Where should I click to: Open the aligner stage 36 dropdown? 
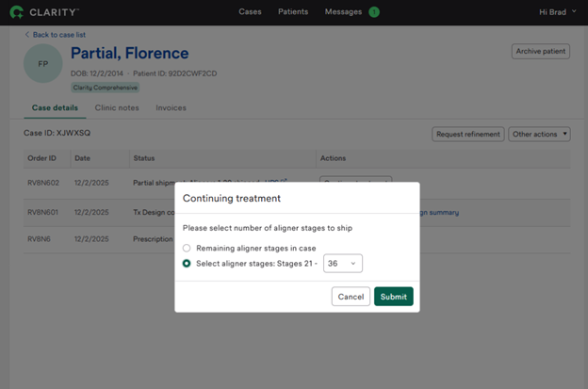[342, 264]
